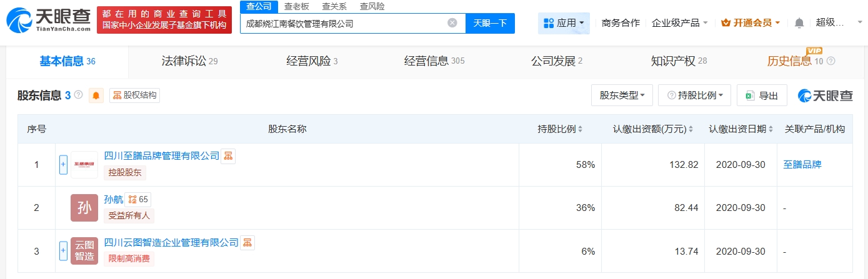Export shareholder list with 导出 button
868x279 pixels.
coord(762,95)
